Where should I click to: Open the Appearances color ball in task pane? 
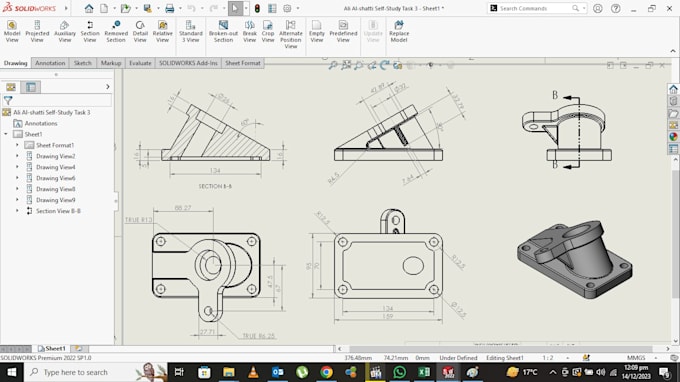click(673, 137)
